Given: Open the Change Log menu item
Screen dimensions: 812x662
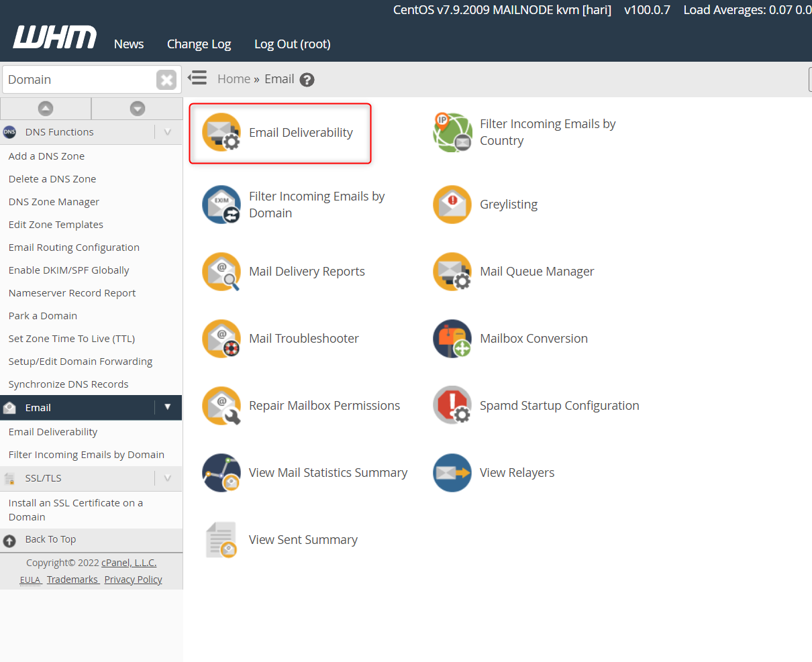Looking at the screenshot, I should [199, 44].
